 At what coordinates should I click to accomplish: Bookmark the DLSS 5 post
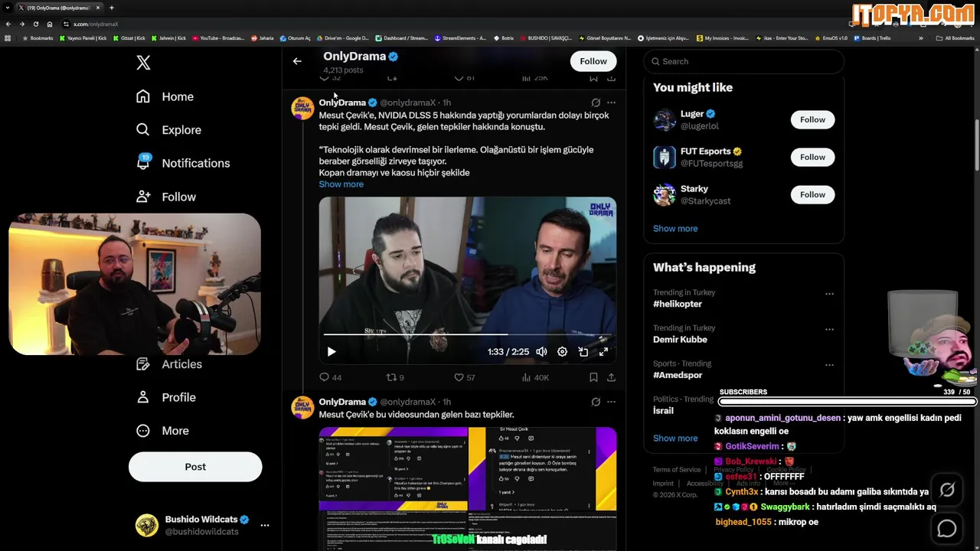(x=593, y=377)
